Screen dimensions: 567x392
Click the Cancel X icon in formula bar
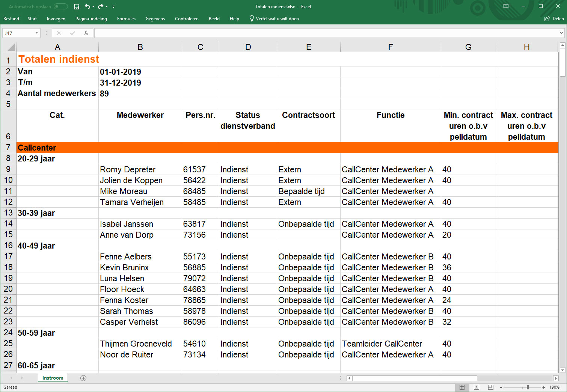(x=59, y=33)
